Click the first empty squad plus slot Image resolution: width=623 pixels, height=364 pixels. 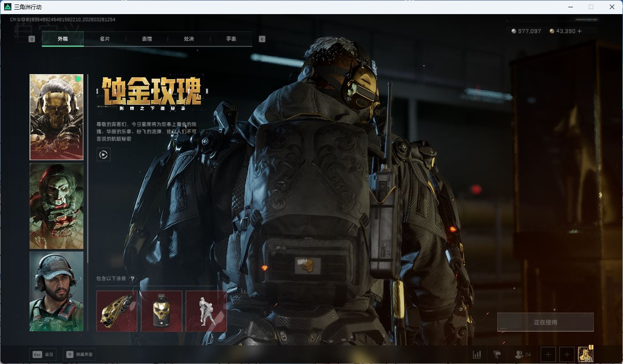(548, 354)
